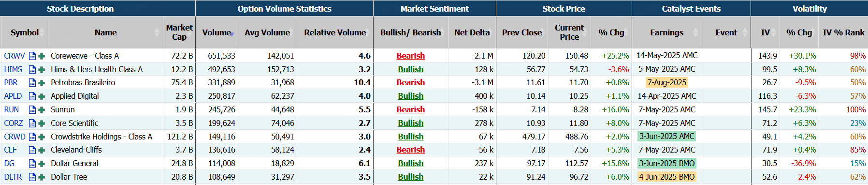Open the document icon next to PBR

click(32, 83)
